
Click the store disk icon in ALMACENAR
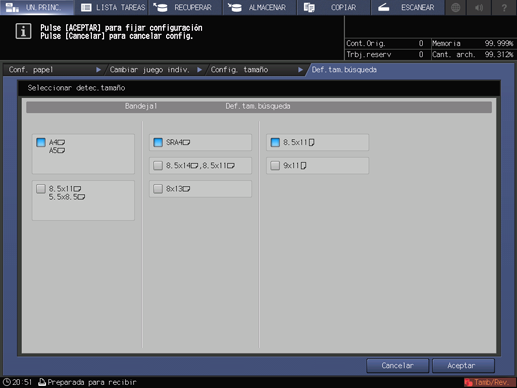pos(235,7)
